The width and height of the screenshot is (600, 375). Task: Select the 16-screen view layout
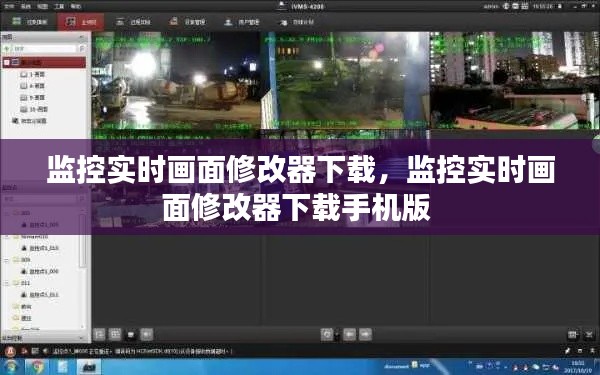click(34, 109)
